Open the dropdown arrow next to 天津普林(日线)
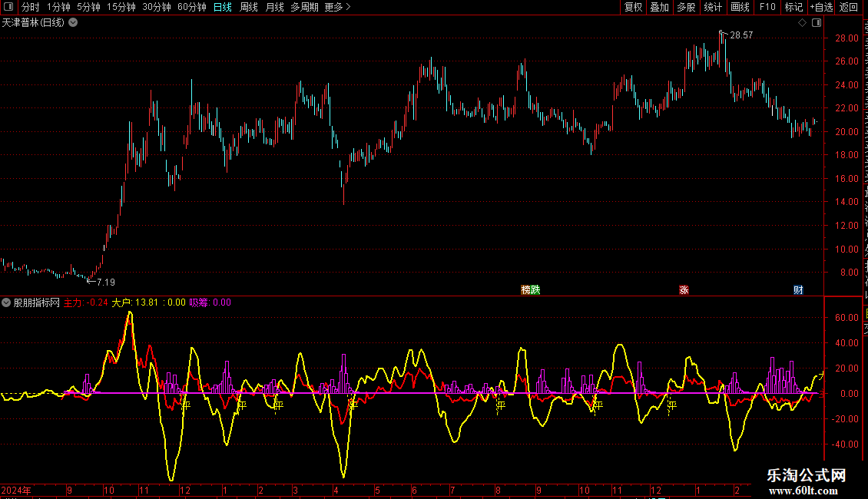868x499 pixels. pos(73,23)
